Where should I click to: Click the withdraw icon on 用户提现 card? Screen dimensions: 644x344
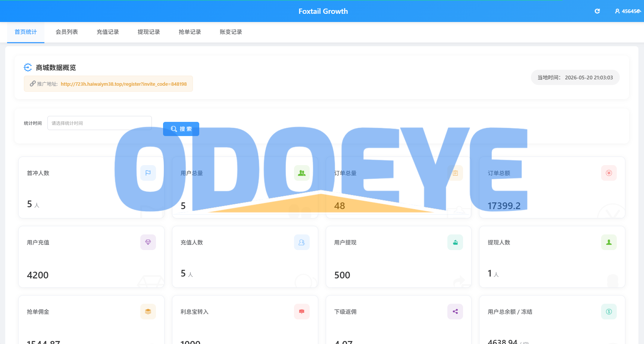coord(455,242)
